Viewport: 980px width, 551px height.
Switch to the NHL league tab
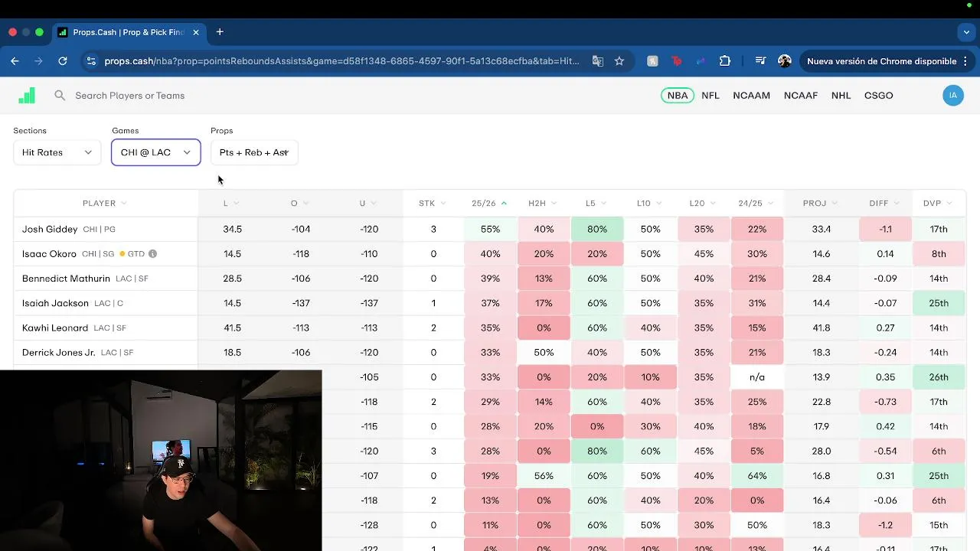coord(841,96)
